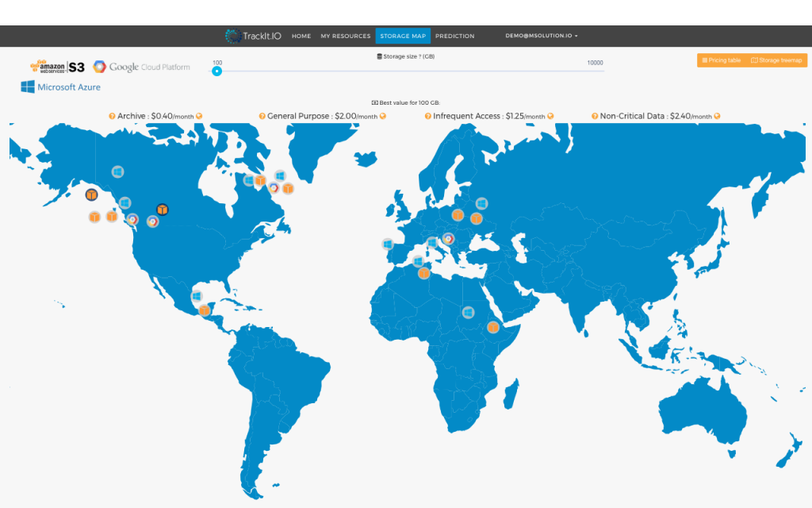Click the TrackIt.IO logo icon

click(x=232, y=36)
